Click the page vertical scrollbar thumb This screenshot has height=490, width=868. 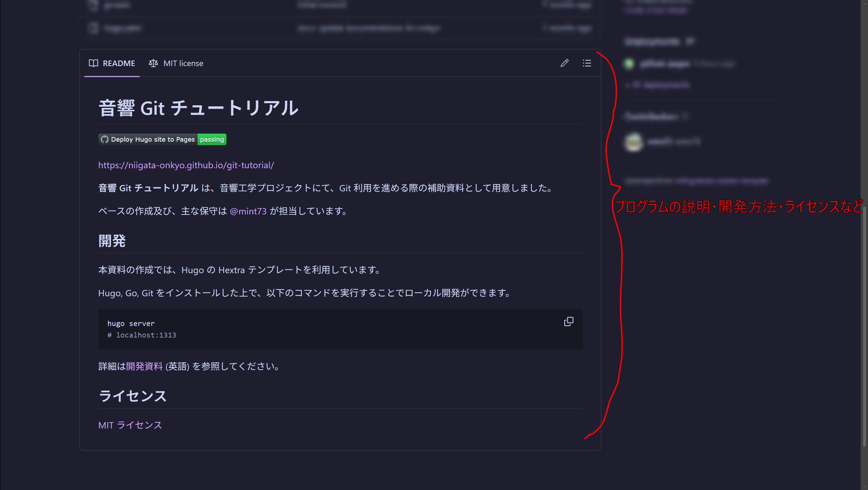pyautogui.click(x=864, y=327)
